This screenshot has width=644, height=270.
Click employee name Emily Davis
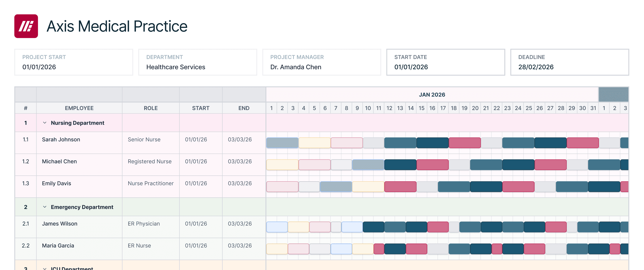tap(56, 183)
